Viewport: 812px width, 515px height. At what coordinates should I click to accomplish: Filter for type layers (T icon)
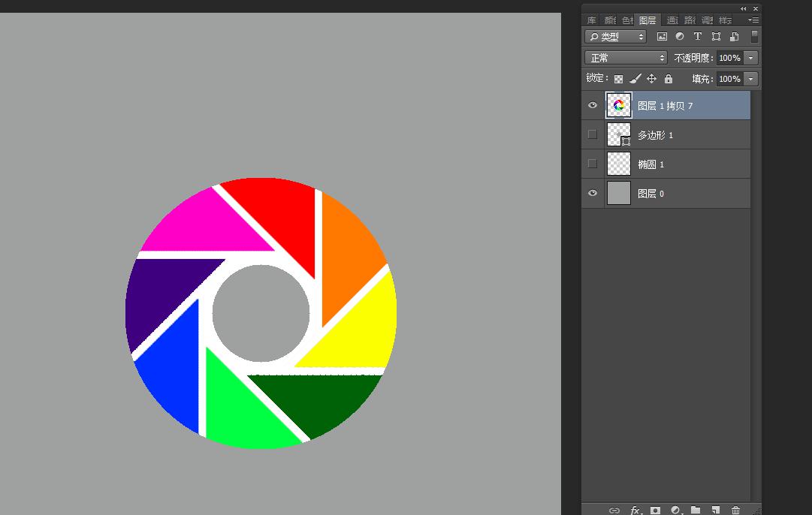pos(698,36)
